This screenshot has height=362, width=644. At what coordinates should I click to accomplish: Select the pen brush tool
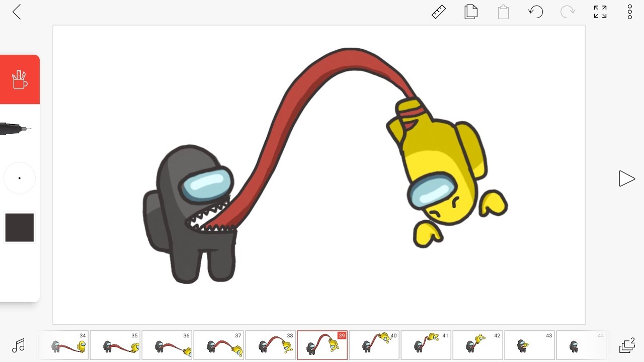[16, 129]
